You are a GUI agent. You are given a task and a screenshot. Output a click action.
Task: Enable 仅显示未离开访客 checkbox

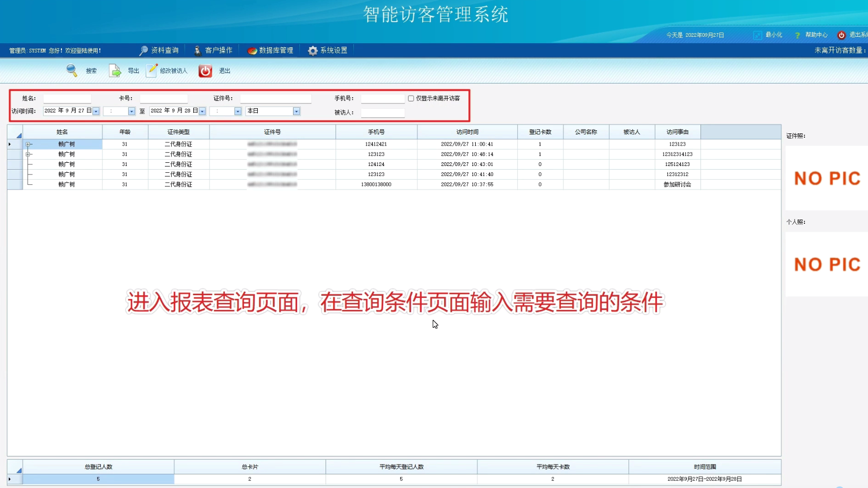pyautogui.click(x=411, y=98)
